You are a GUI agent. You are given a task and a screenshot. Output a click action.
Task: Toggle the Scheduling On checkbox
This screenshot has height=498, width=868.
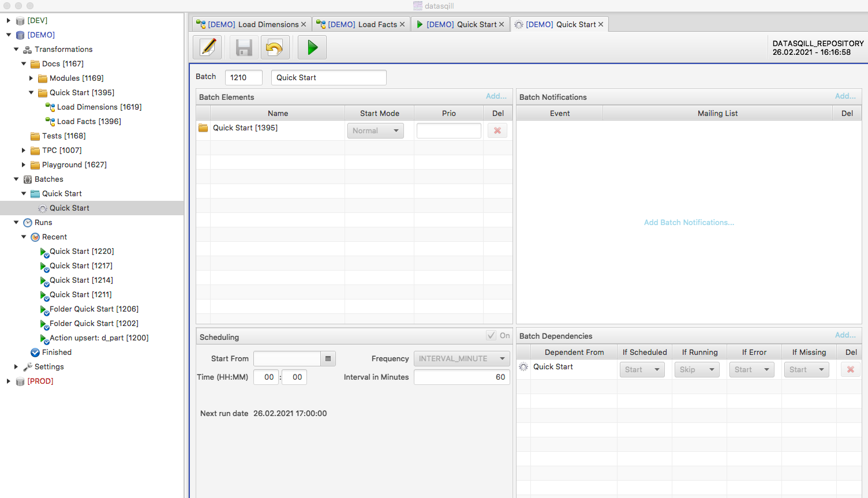pyautogui.click(x=491, y=335)
